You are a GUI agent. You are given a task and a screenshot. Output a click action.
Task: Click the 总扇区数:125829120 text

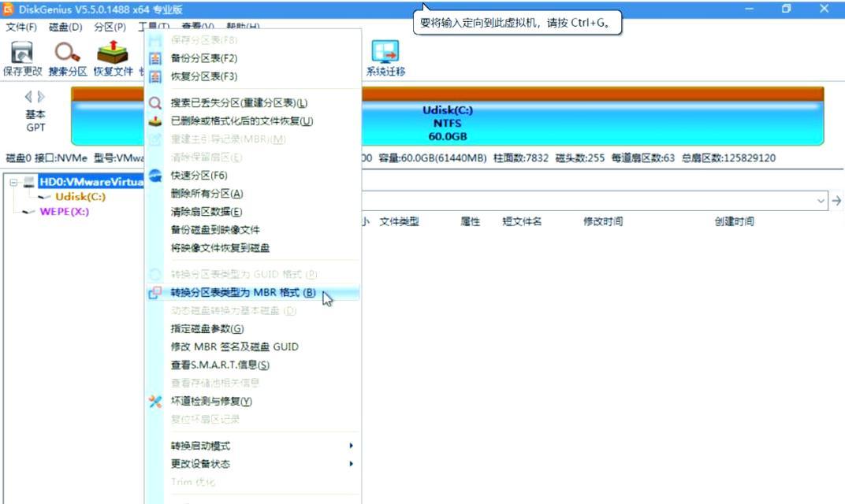click(x=728, y=158)
